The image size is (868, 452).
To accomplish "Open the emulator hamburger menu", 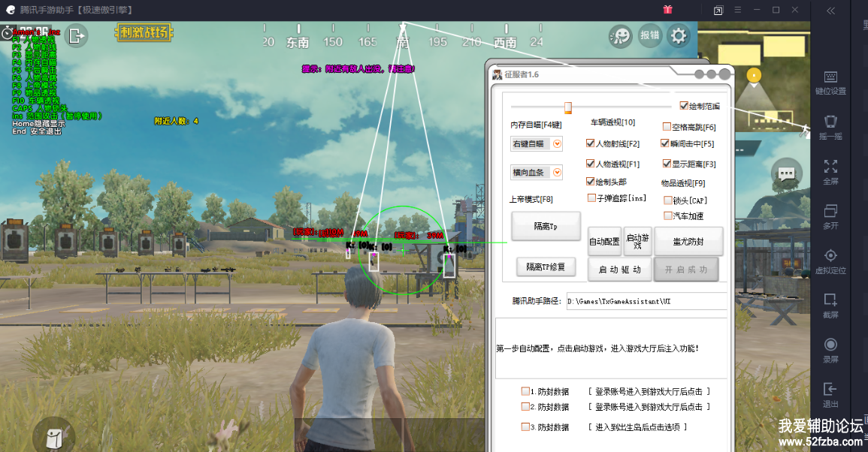I will pyautogui.click(x=738, y=10).
